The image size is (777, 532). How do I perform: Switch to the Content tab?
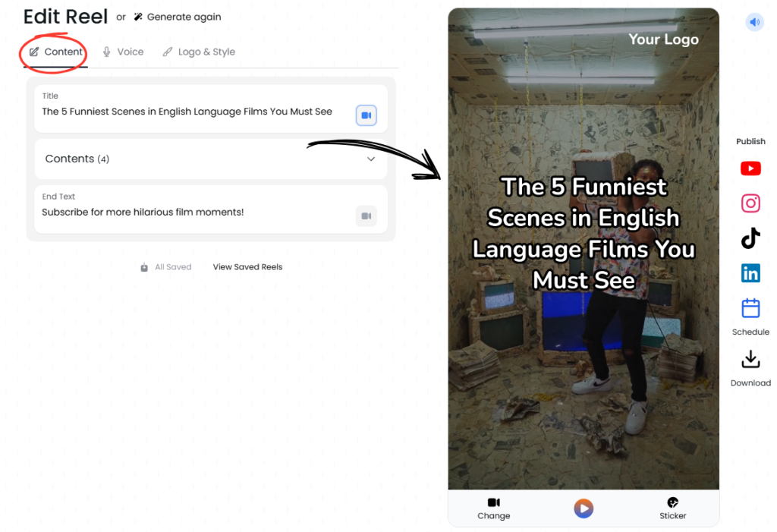55,52
